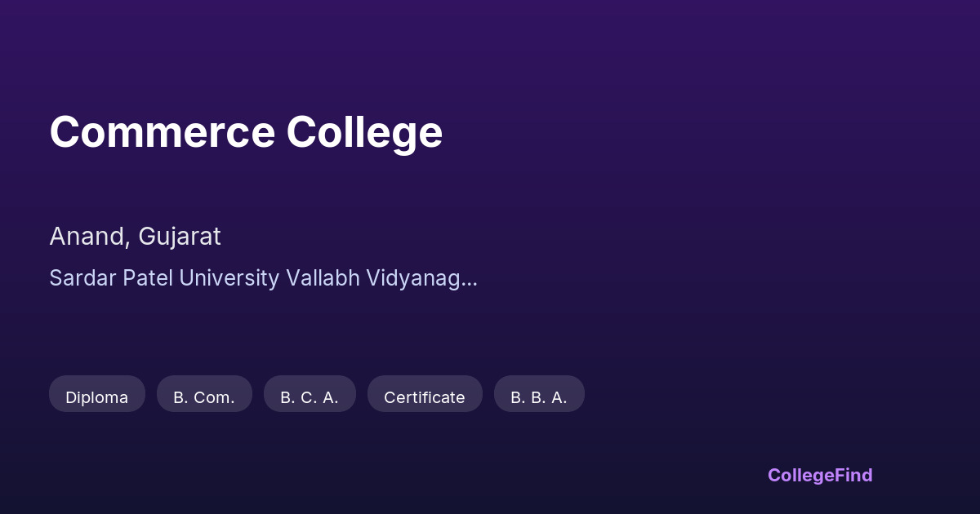Click the word "University" in the affiliation
Image resolution: width=980 pixels, height=514 pixels.
pyautogui.click(x=229, y=278)
